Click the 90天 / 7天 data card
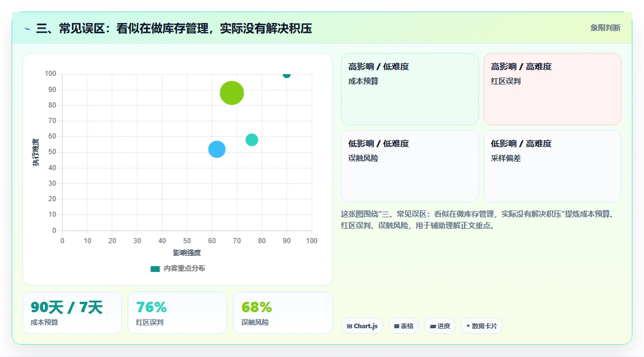 (x=72, y=313)
